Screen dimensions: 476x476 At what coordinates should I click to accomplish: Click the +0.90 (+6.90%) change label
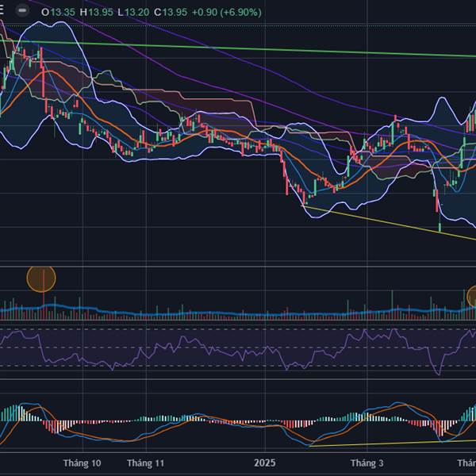click(227, 12)
